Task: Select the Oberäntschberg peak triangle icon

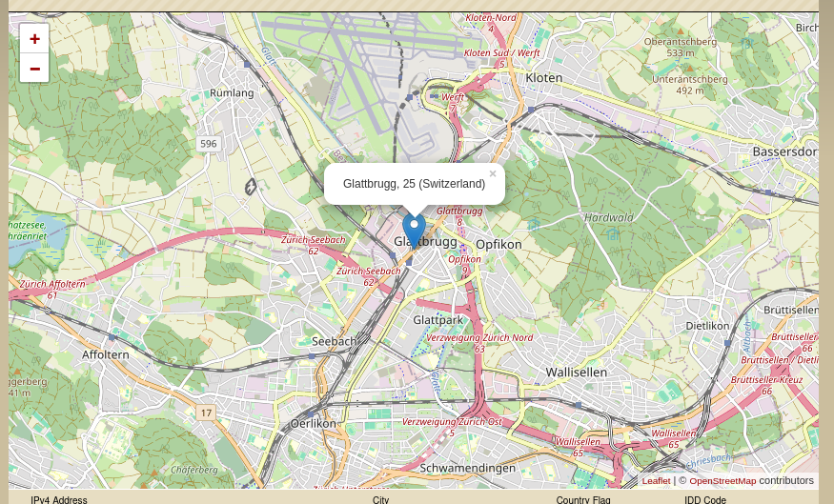Action: [x=681, y=31]
